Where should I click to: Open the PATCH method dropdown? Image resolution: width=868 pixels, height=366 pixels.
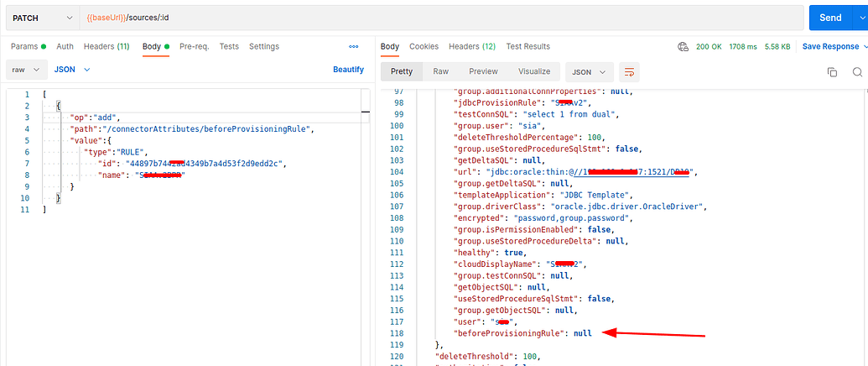click(42, 18)
